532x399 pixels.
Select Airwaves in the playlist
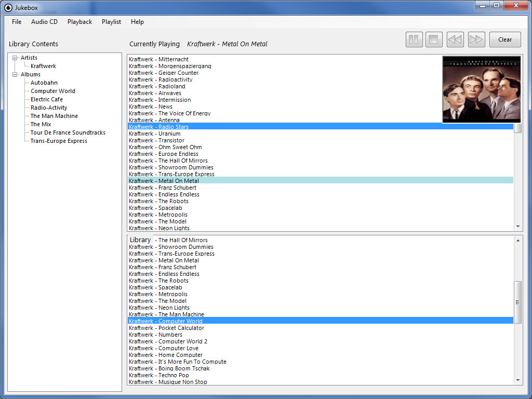155,94
